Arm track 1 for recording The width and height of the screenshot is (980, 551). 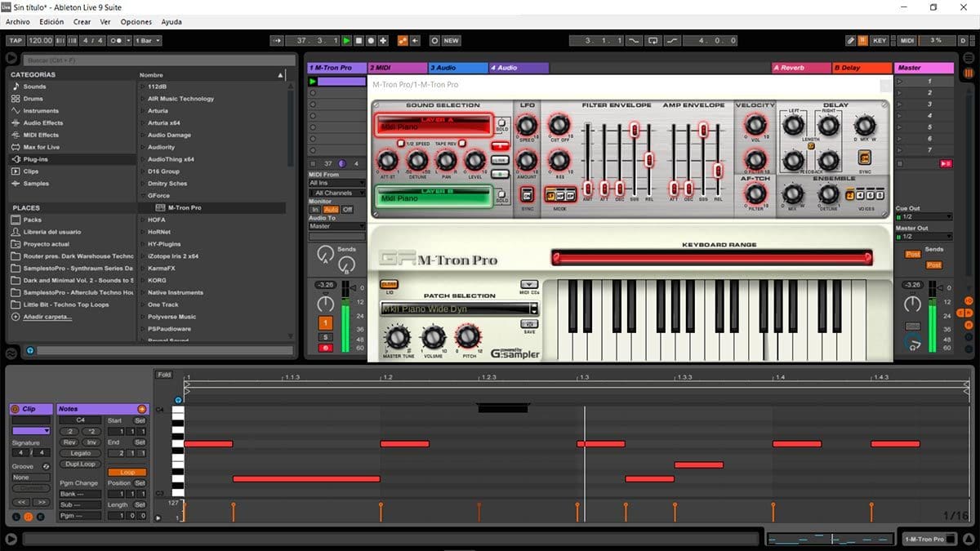point(325,348)
